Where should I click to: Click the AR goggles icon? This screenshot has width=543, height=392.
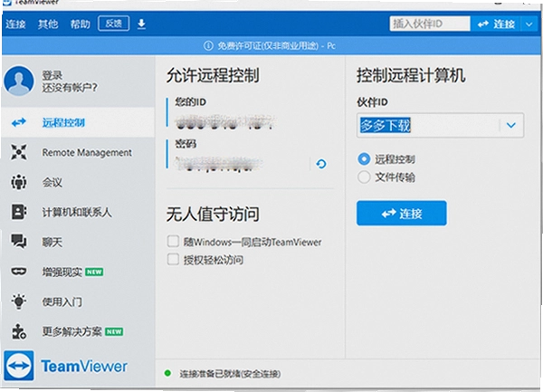(19, 272)
